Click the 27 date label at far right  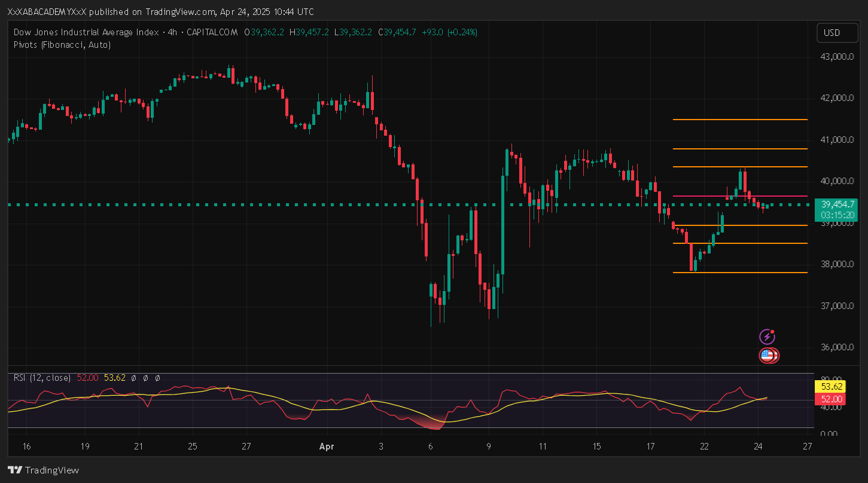coord(808,447)
